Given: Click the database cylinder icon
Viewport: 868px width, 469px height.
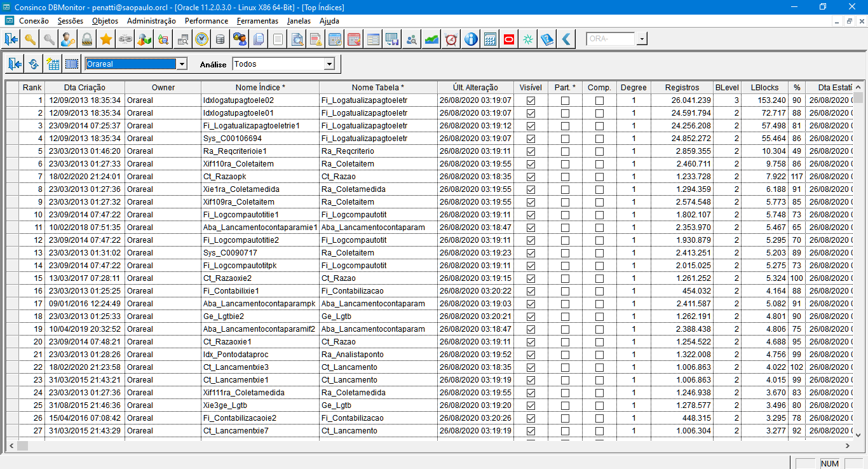Looking at the screenshot, I should tap(220, 39).
